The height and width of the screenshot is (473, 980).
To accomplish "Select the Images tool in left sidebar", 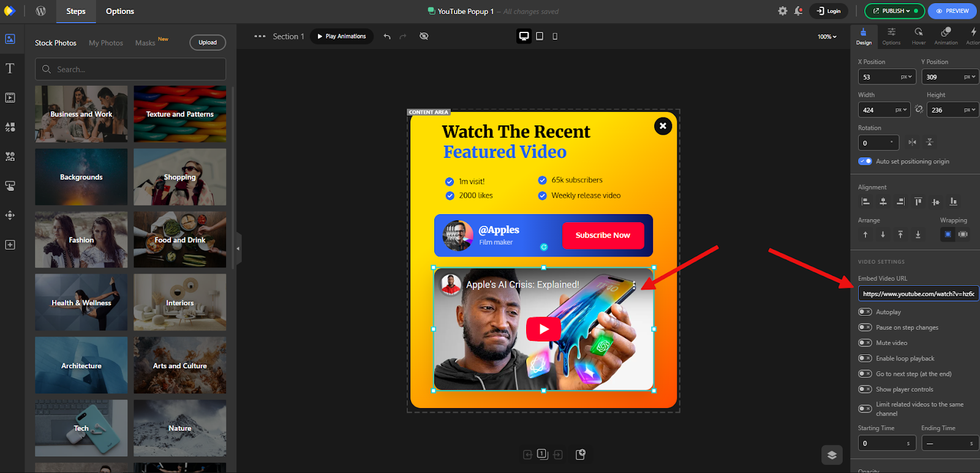I will click(x=10, y=39).
